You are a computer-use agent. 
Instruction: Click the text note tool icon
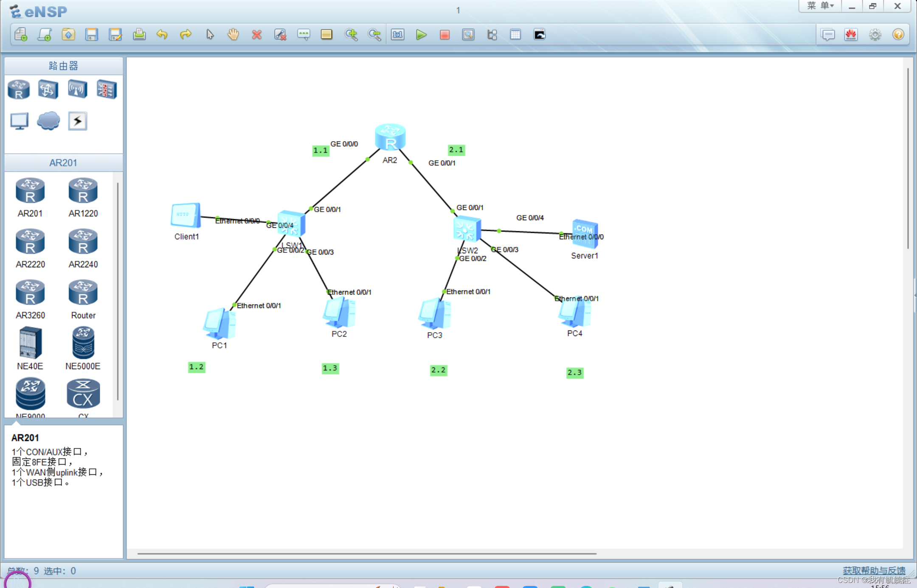304,34
